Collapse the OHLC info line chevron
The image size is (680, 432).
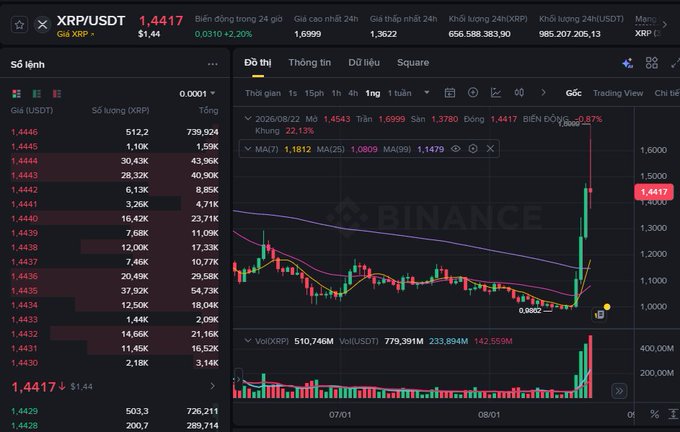(x=248, y=118)
